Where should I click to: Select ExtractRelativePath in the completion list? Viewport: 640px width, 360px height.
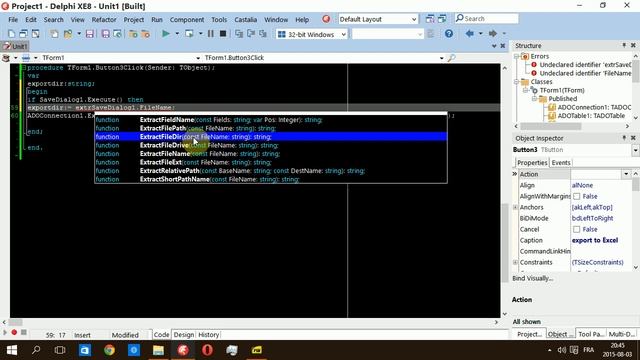(x=271, y=171)
